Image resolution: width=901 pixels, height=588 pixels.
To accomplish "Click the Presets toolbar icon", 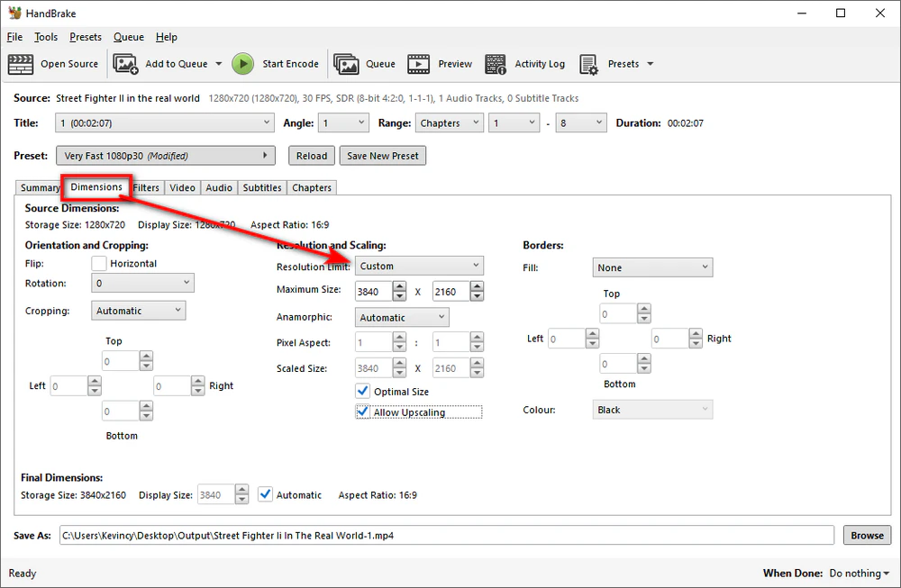I will [588, 63].
